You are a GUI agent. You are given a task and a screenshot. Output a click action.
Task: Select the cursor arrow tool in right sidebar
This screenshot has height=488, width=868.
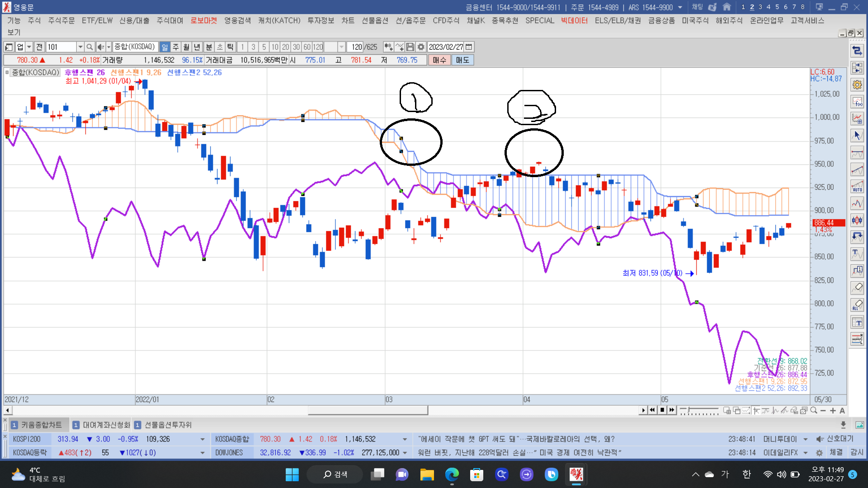857,136
